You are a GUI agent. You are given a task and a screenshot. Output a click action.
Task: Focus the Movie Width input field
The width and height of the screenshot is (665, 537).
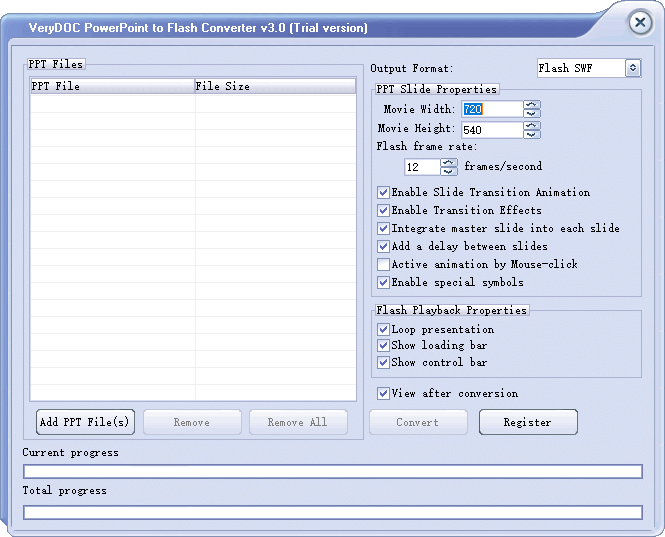click(x=492, y=109)
